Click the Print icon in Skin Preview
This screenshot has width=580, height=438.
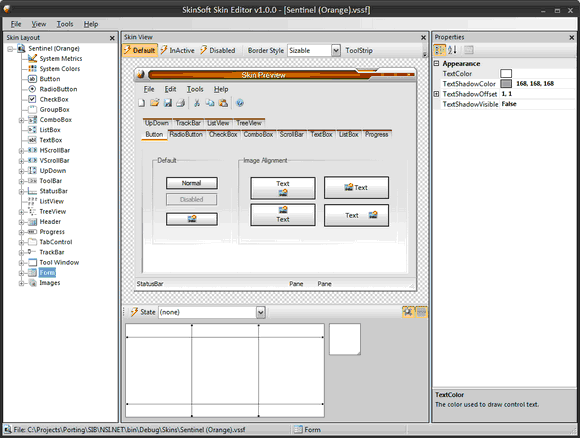(x=181, y=103)
